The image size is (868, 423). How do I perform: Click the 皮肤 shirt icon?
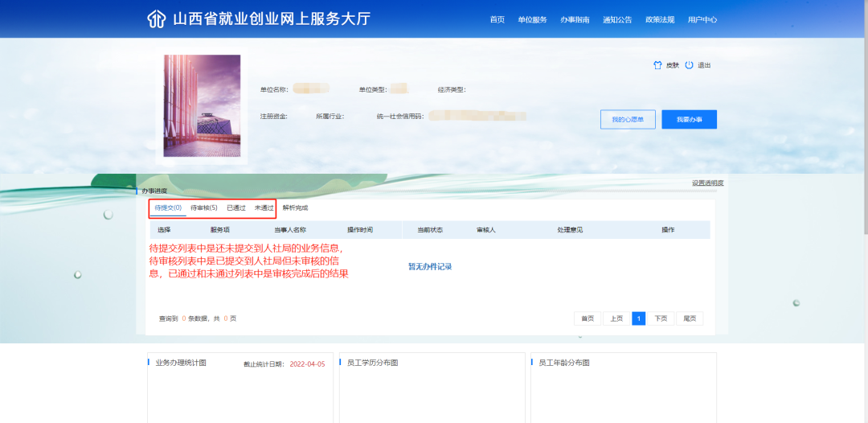tap(657, 65)
